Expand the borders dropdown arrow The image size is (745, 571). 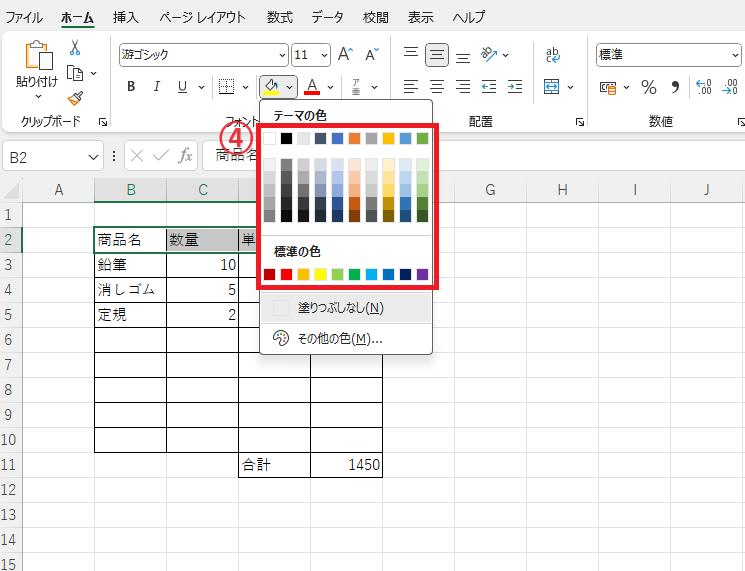coord(246,87)
